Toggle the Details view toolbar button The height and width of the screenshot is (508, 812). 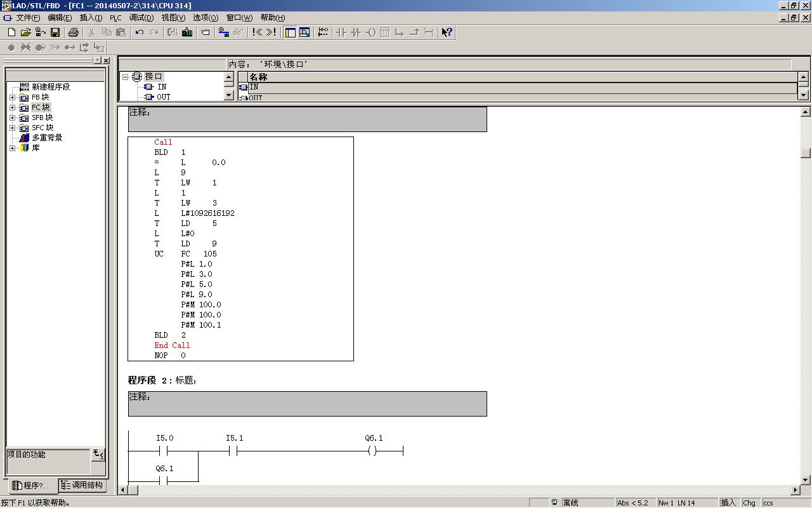[304, 32]
